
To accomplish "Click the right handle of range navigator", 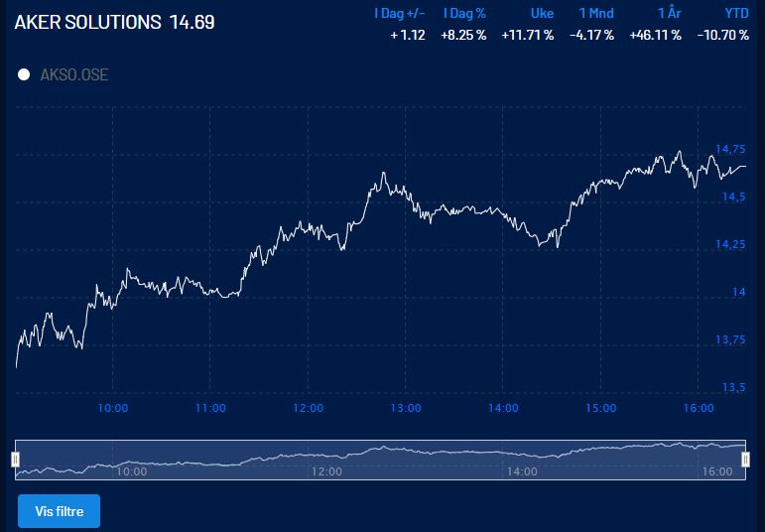I will [x=745, y=459].
